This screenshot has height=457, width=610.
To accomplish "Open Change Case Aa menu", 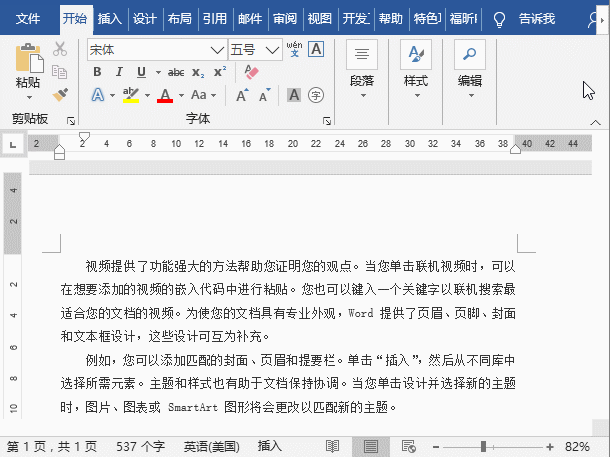I will click(x=203, y=95).
